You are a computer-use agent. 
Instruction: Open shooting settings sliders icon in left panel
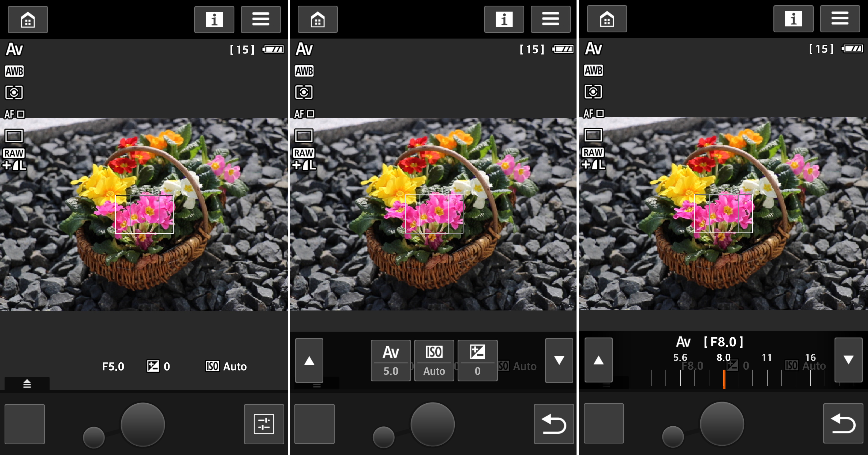click(264, 424)
